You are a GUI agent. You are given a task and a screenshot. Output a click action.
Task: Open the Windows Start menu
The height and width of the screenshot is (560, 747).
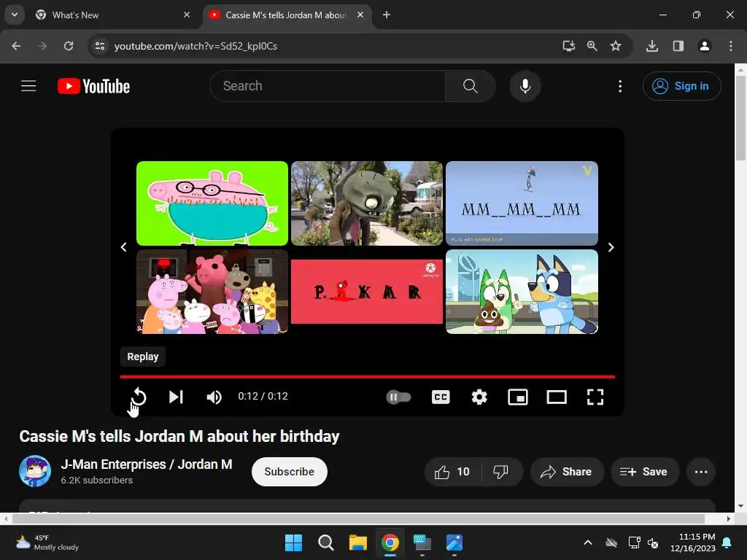[293, 542]
